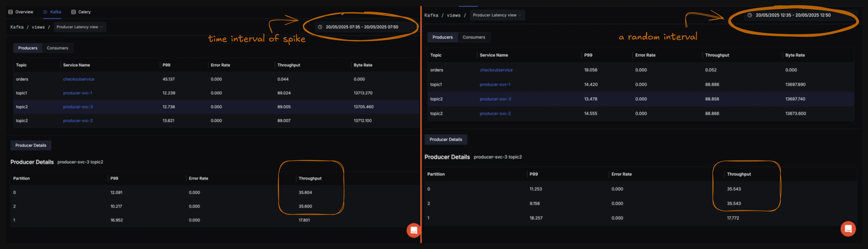Click producer-svc-2 link in the left table
Screen dimensions: 868x249
(x=77, y=121)
